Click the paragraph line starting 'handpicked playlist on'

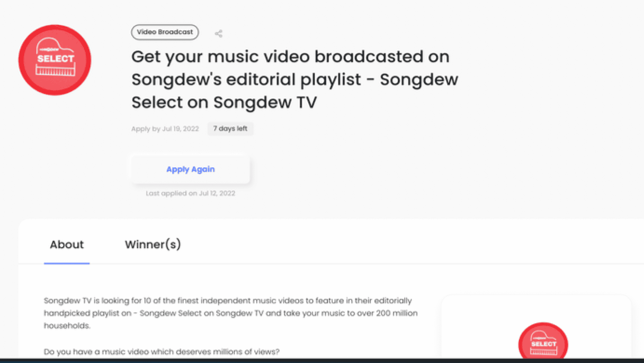point(230,313)
